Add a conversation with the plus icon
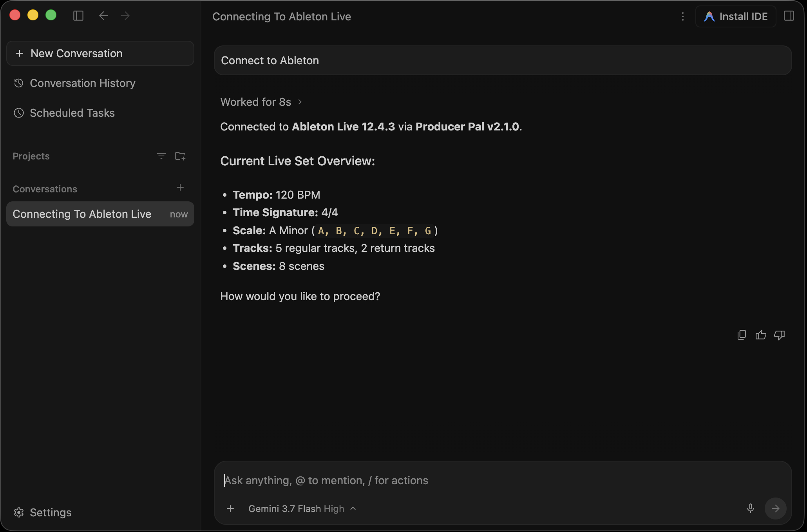Viewport: 807px width, 532px height. click(x=180, y=187)
